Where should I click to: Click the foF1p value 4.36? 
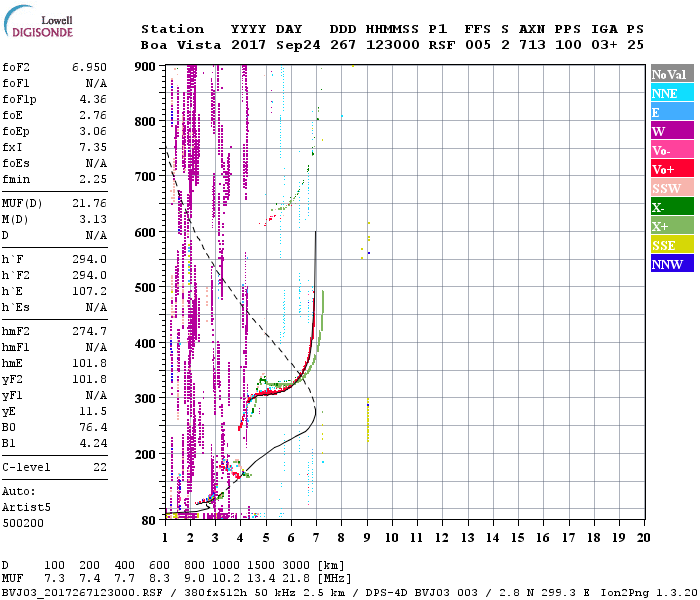coord(93,99)
